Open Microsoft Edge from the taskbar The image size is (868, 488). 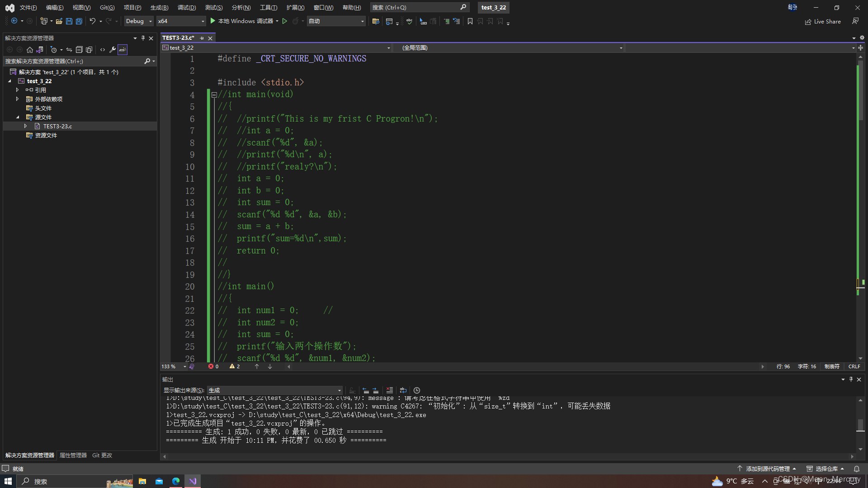pos(176,481)
